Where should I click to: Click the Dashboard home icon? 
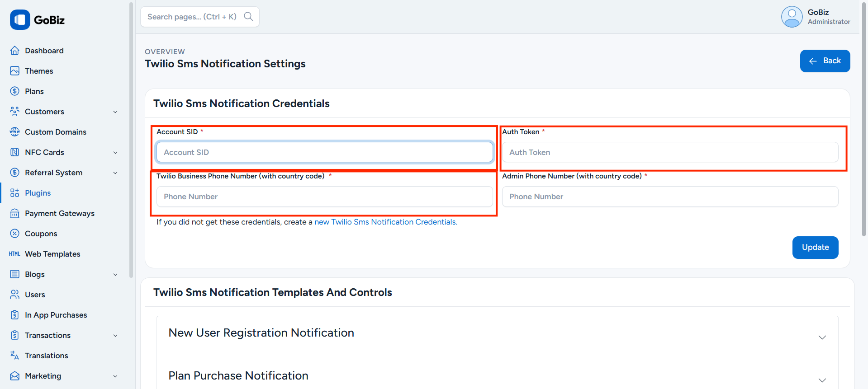coord(14,51)
